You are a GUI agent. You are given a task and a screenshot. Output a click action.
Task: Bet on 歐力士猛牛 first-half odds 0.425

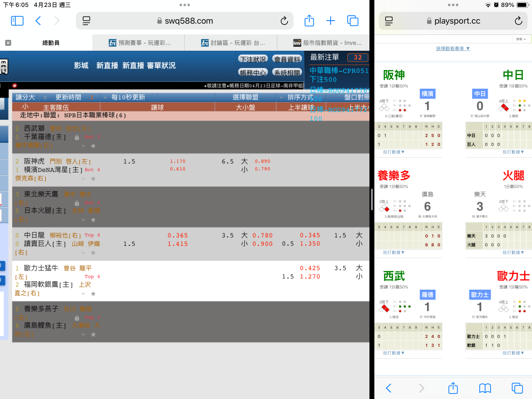pos(310,268)
